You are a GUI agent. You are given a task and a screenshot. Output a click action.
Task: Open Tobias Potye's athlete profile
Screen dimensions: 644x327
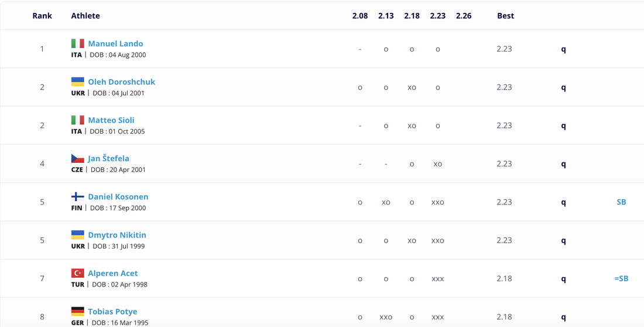[x=112, y=311]
